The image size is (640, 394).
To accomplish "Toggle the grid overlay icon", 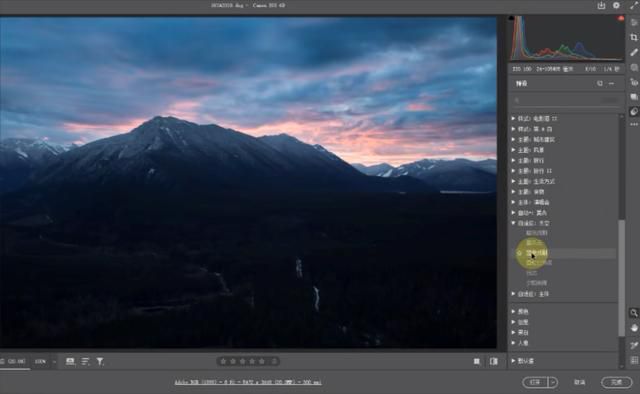I will pyautogui.click(x=633, y=361).
